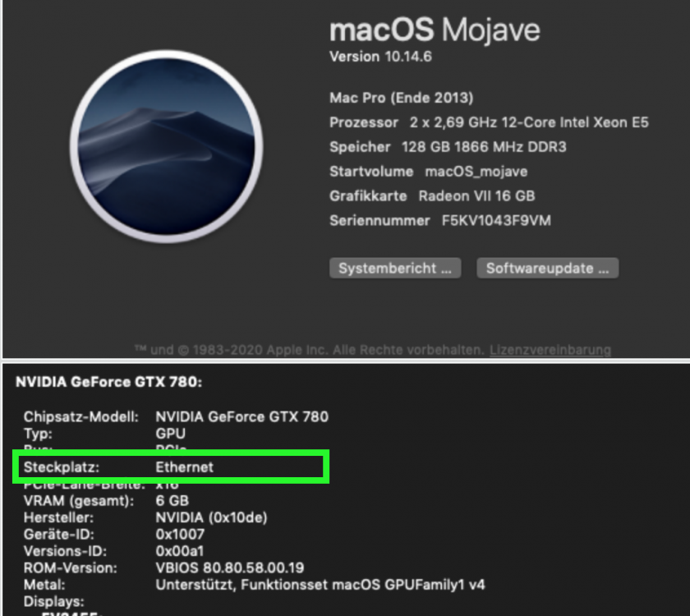
Task: Select Version 10.14.6 text
Action: [380, 57]
